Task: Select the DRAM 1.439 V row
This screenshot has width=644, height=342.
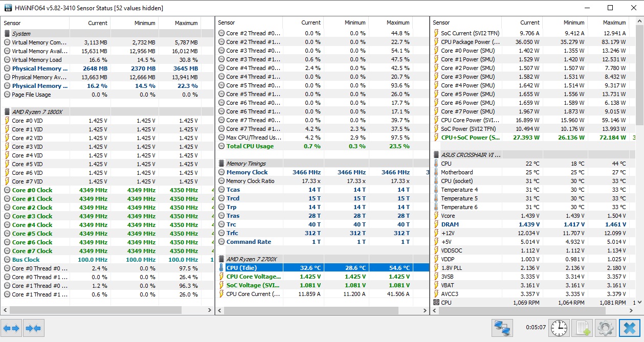Action: coord(533,224)
